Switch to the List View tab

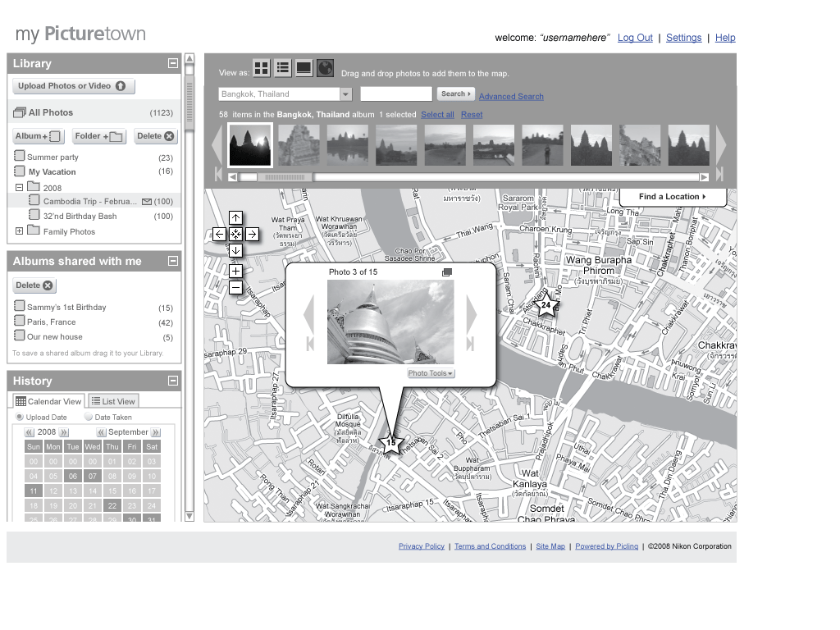113,401
